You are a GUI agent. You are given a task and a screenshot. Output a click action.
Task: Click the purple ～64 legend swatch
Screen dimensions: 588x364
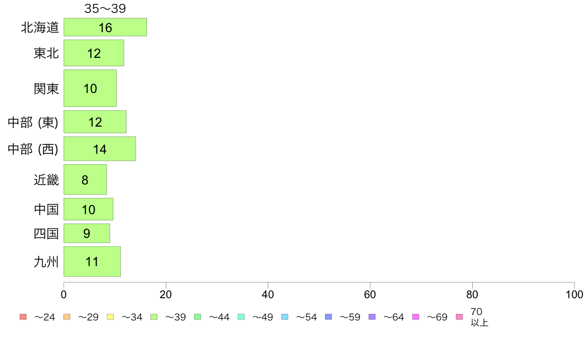coord(372,317)
